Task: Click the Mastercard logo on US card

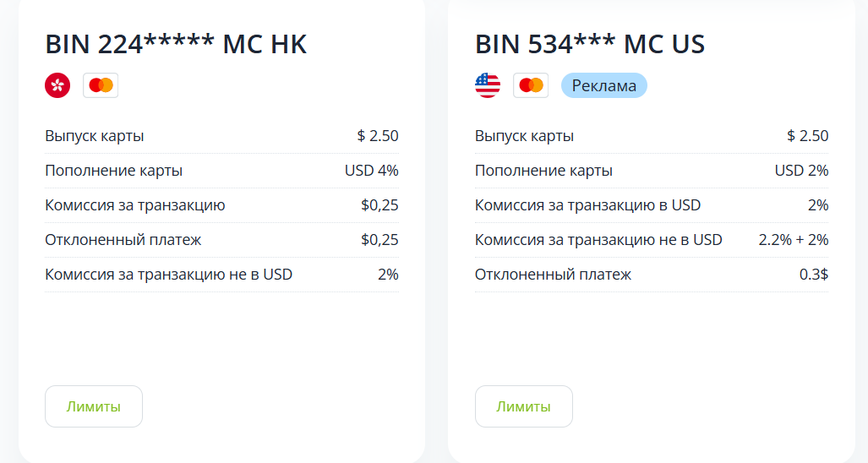Action: (531, 85)
